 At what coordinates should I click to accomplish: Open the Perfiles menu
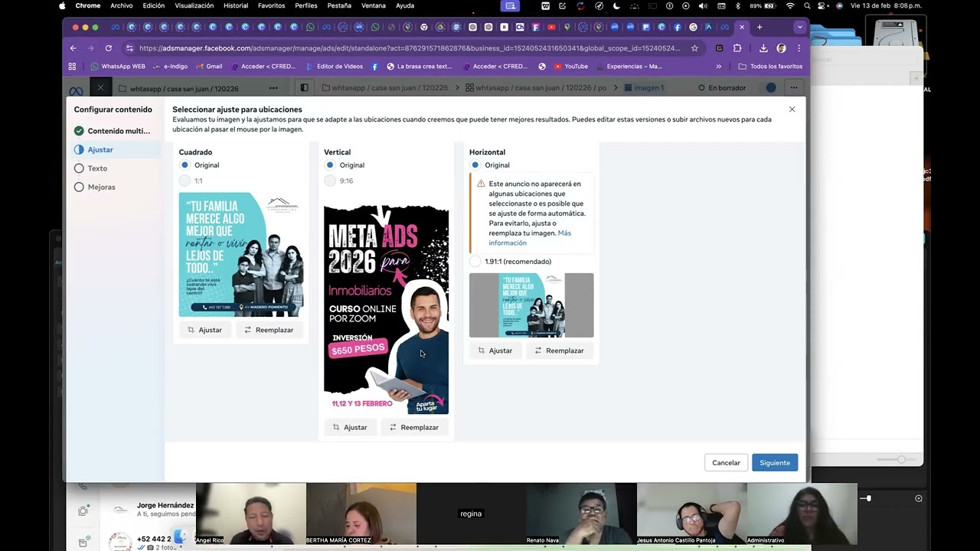coord(306,5)
